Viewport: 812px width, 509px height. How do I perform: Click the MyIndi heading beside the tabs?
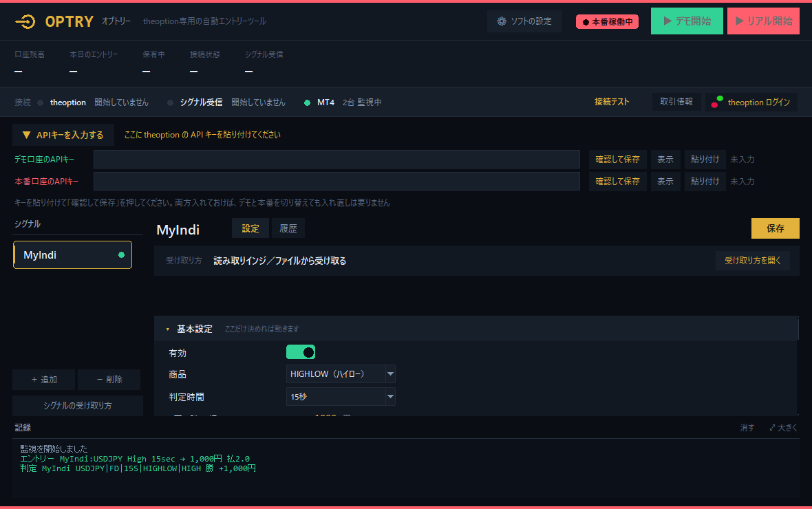178,230
